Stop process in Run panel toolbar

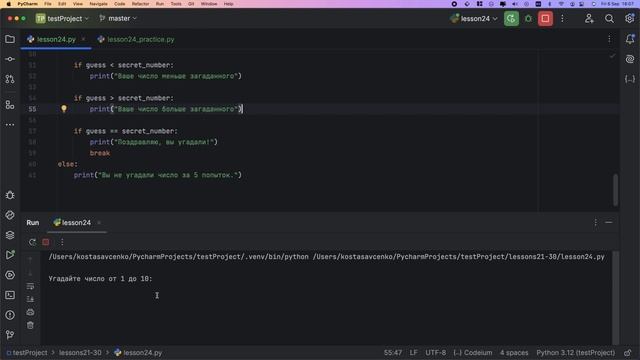pyautogui.click(x=46, y=242)
